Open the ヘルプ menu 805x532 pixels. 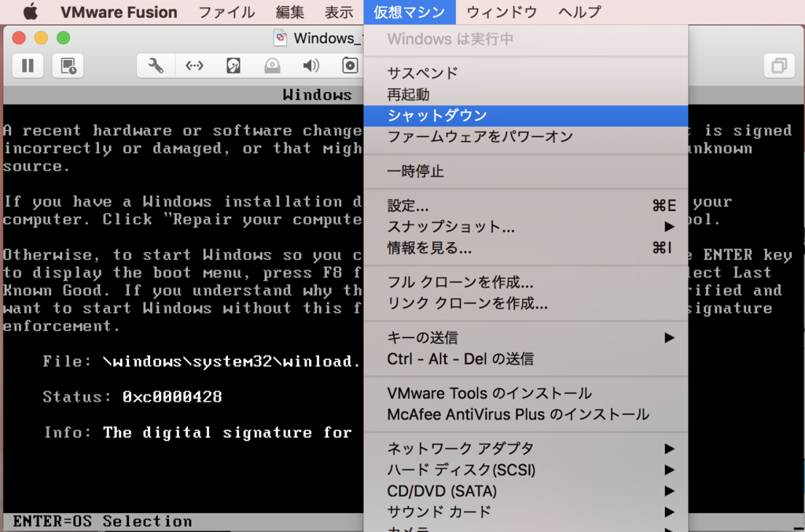click(579, 12)
